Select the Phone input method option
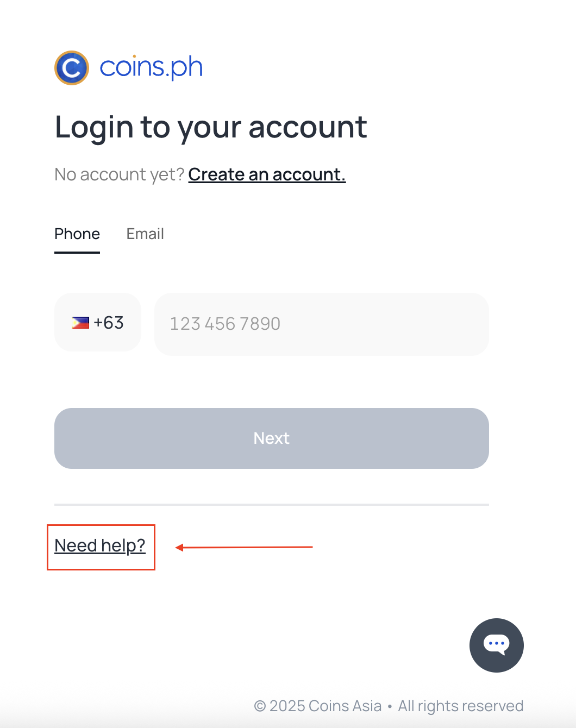 pyautogui.click(x=77, y=234)
